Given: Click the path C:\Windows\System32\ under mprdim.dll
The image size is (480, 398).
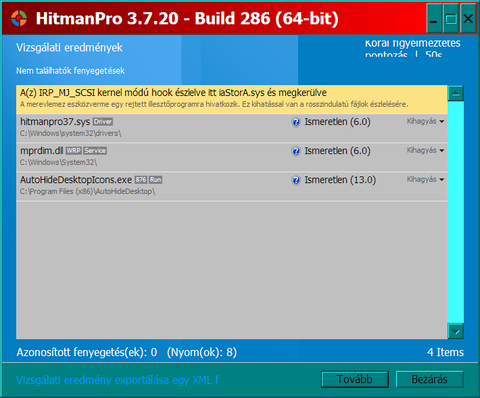Looking at the screenshot, I should point(59,162).
